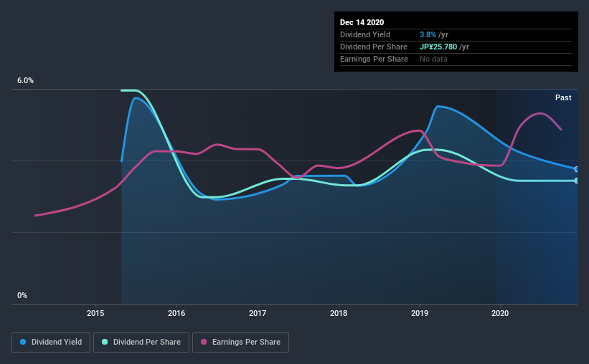589x364 pixels.
Task: Toggle the Dividend Yield legend button
Action: pyautogui.click(x=51, y=343)
